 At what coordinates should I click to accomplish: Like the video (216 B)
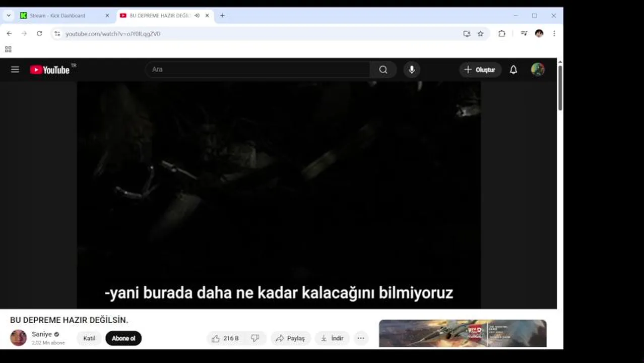tap(225, 338)
